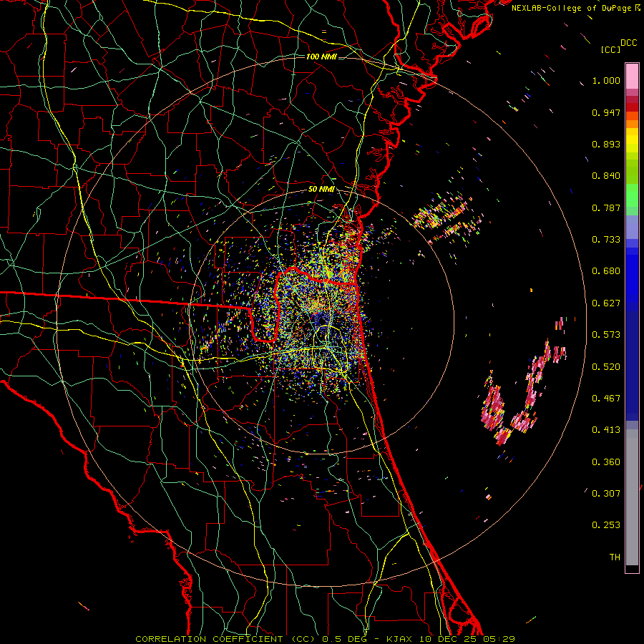Select the 0.360 scale value
Viewport: 644px width, 644px height.
606,462
